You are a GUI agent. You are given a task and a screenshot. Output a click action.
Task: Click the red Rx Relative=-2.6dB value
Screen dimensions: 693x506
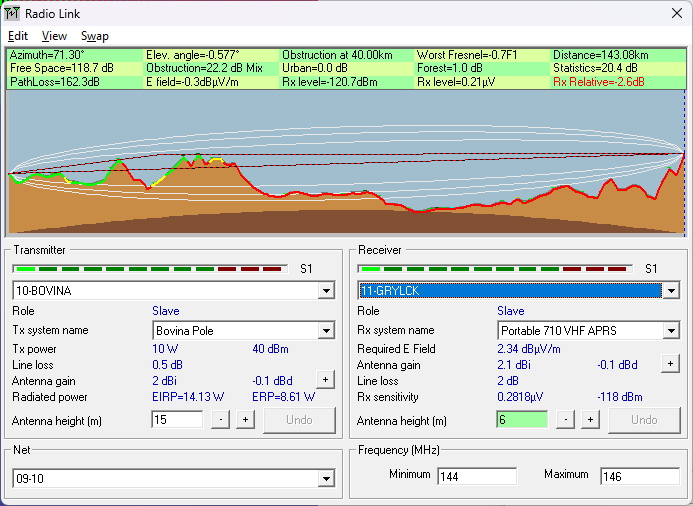click(x=598, y=82)
